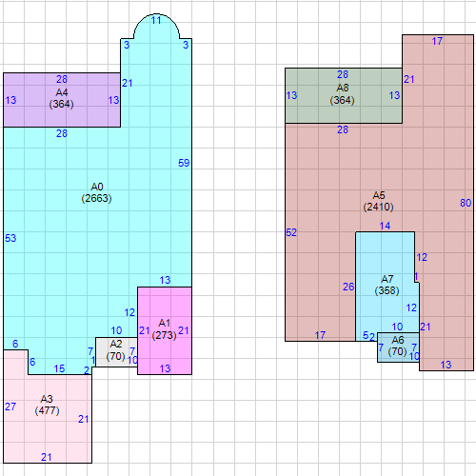Select the 59 dimension along A0's right wall
Screen dimensions: 476x476
[x=184, y=163]
